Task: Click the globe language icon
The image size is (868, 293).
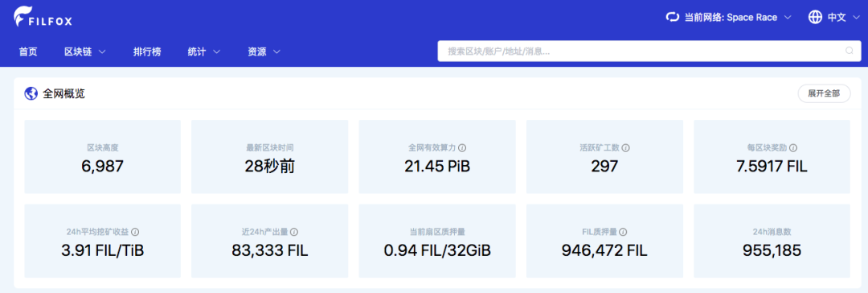Action: (815, 17)
